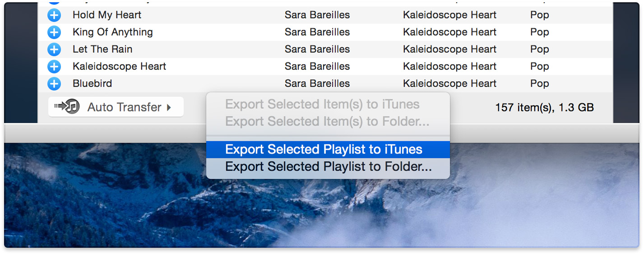Click the Pop genre in Let The Rain row
This screenshot has height=255, width=644.
coord(539,49)
